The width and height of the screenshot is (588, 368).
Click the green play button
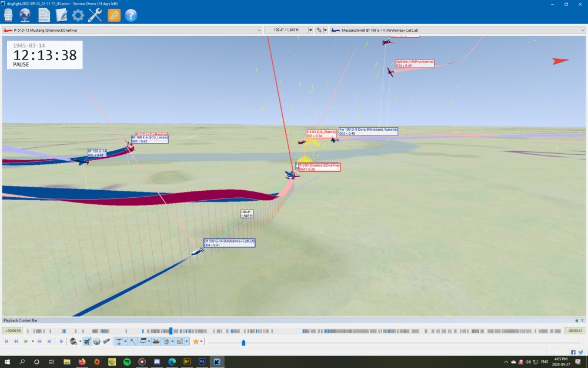coord(26,342)
